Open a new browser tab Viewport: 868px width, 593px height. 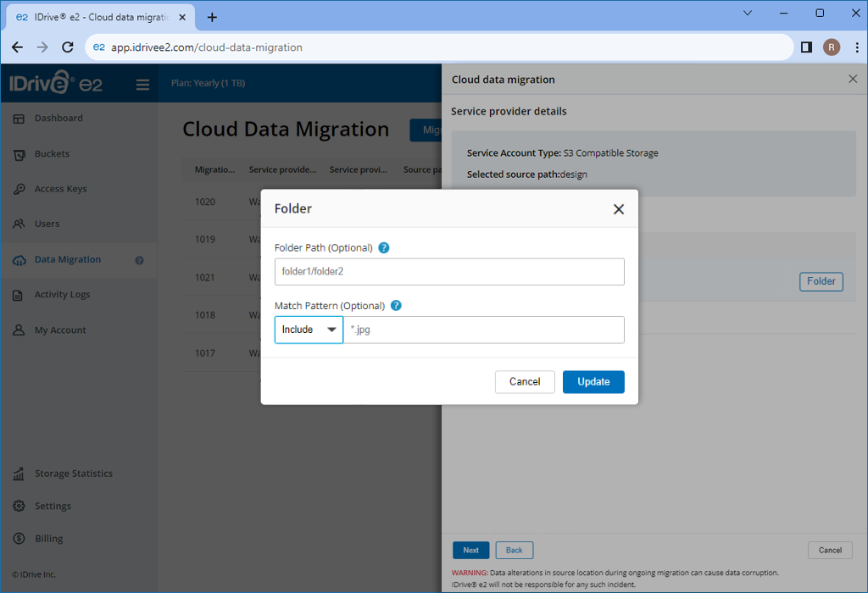212,17
